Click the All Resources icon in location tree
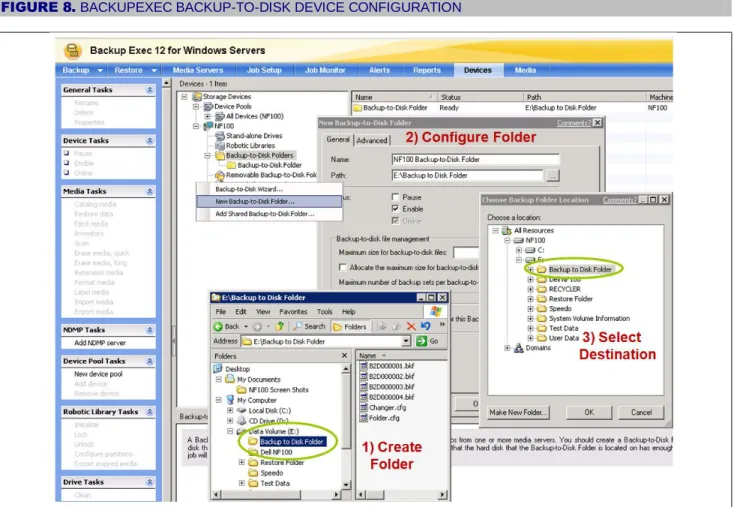 point(506,230)
